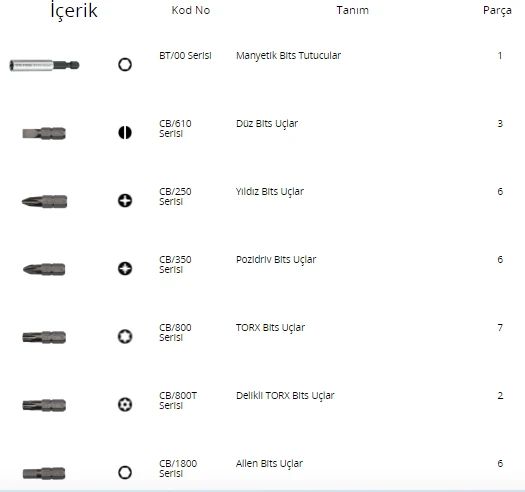Click the TORX bit product image
The width and height of the screenshot is (525, 492).
click(44, 337)
